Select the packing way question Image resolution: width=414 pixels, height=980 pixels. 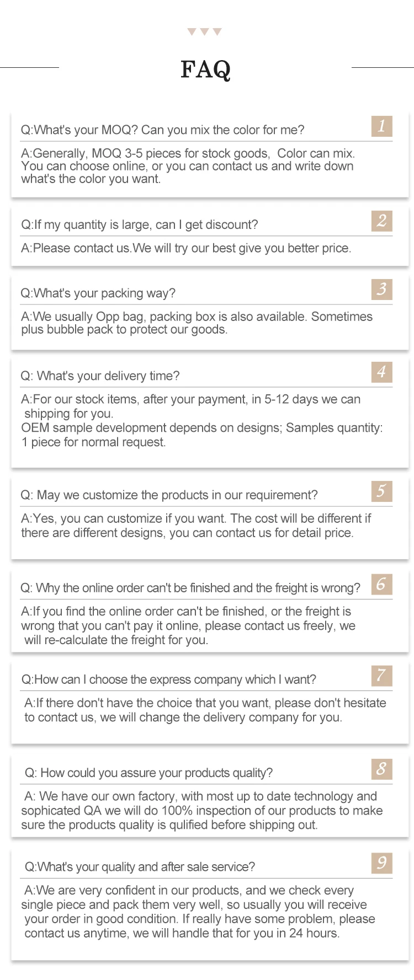point(98,293)
